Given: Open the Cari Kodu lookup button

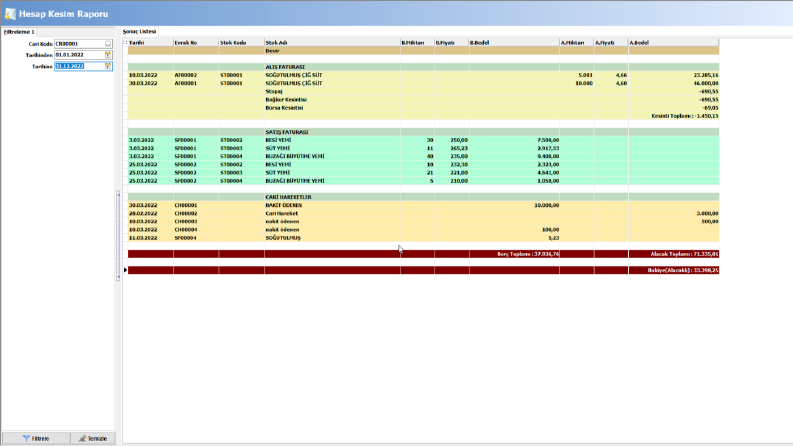Looking at the screenshot, I should coord(108,44).
